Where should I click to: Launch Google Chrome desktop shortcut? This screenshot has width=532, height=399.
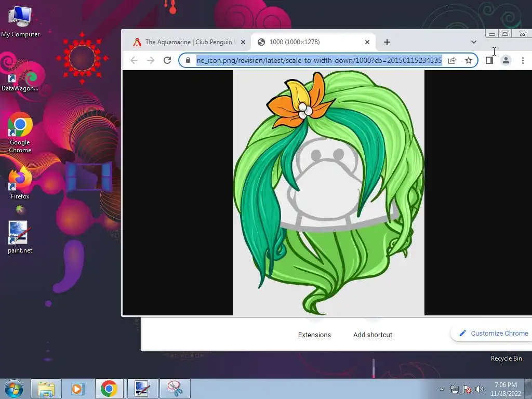pyautogui.click(x=20, y=132)
